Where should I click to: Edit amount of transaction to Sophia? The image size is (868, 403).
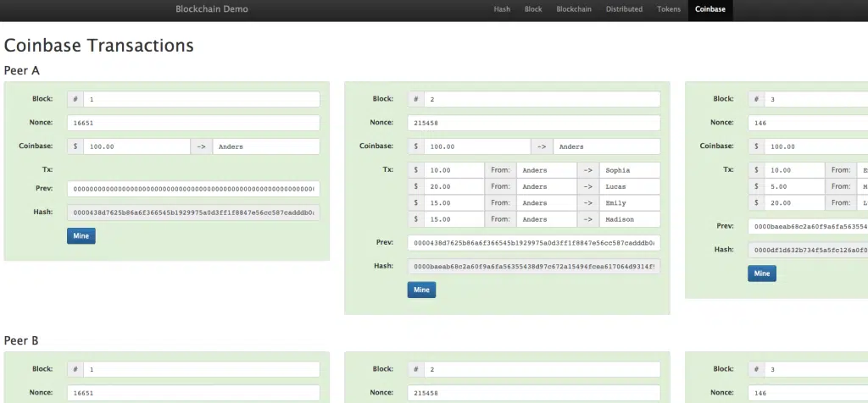[454, 170]
